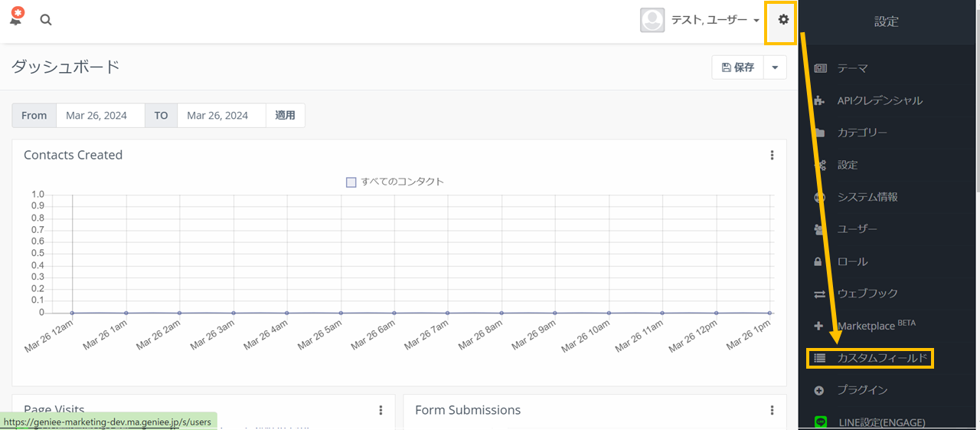Open Contacts Created widget options menu
This screenshot has height=430, width=980.
(x=772, y=156)
